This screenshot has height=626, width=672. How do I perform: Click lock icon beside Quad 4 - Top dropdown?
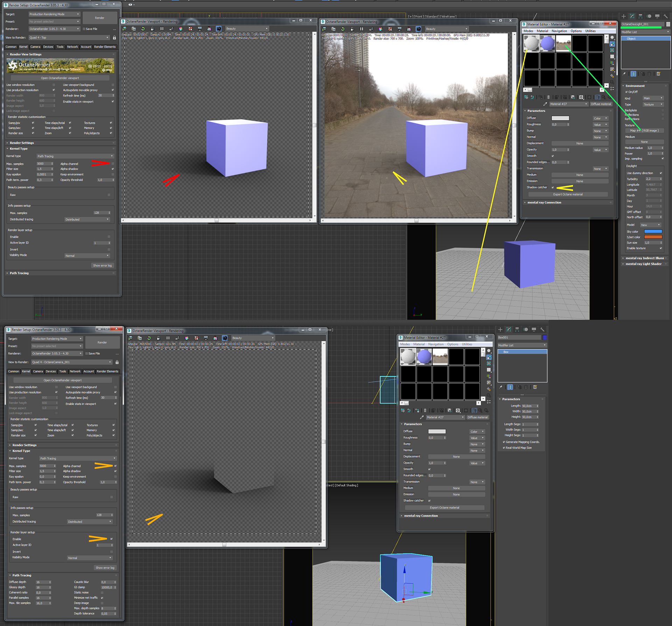pos(114,37)
